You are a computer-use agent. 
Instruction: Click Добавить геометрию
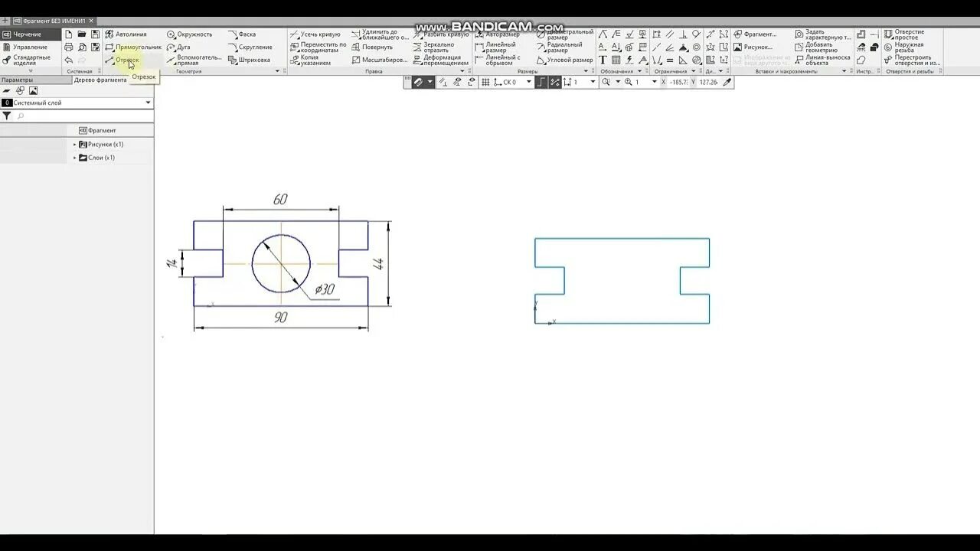[x=815, y=47]
